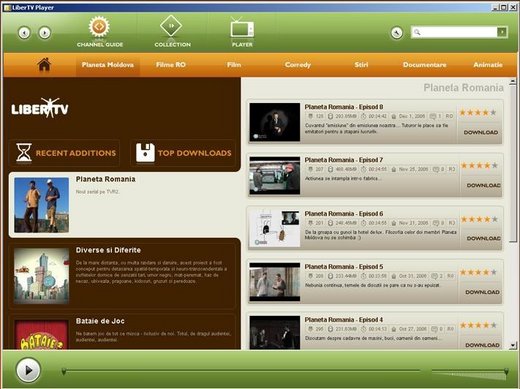Download Planeta Romania Episod 4
520x389 pixels.
tap(482, 345)
